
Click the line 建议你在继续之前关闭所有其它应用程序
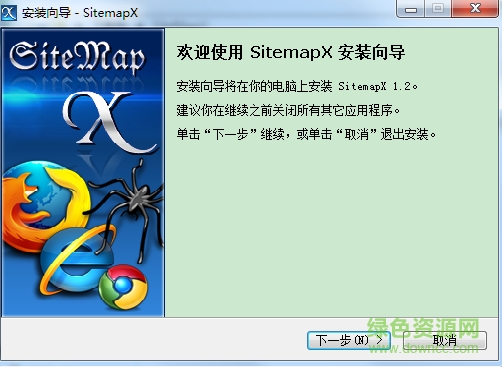(x=288, y=110)
